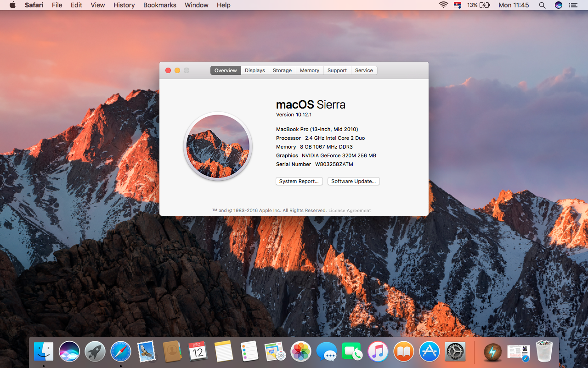
Task: Launch Maps from the Dock
Action: [x=275, y=352]
